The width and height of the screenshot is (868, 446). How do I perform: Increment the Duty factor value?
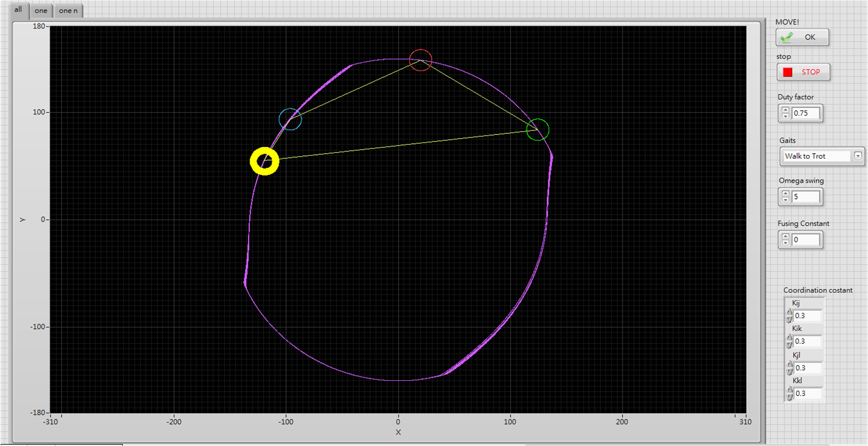coord(786,110)
